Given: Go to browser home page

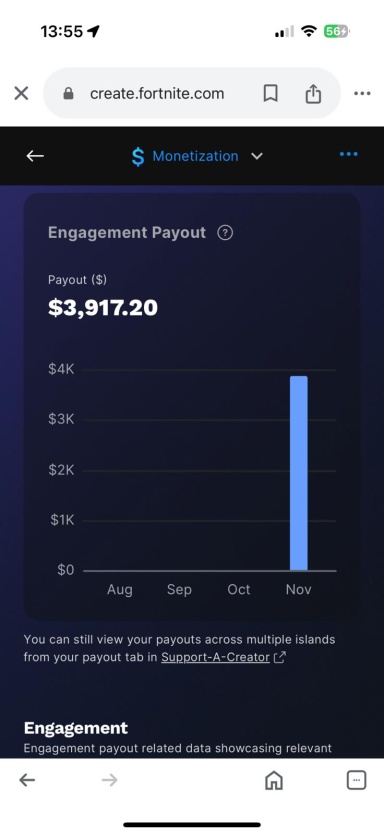Looking at the screenshot, I should point(274,781).
